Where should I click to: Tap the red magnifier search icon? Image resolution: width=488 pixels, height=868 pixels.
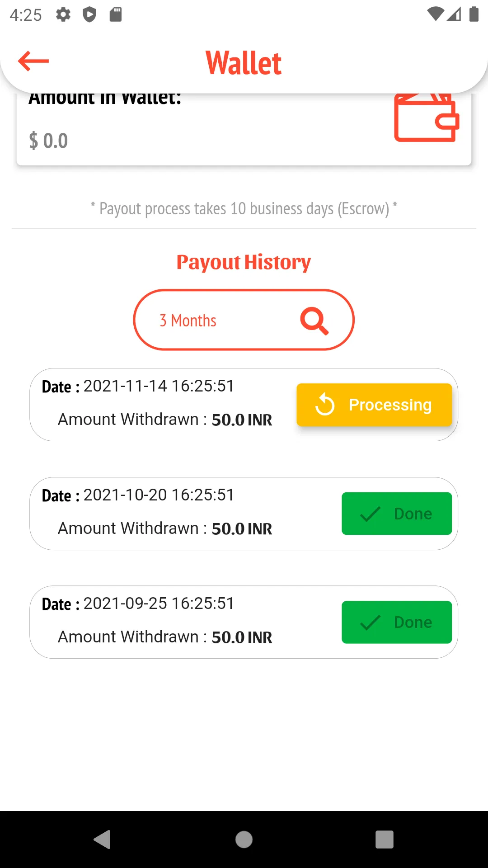point(314,321)
